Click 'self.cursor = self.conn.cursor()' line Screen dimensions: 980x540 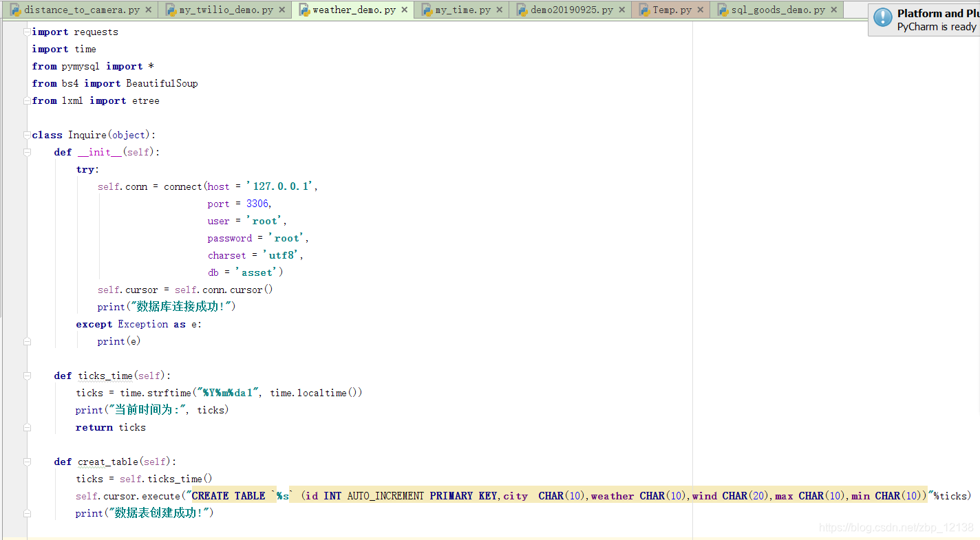coord(185,290)
